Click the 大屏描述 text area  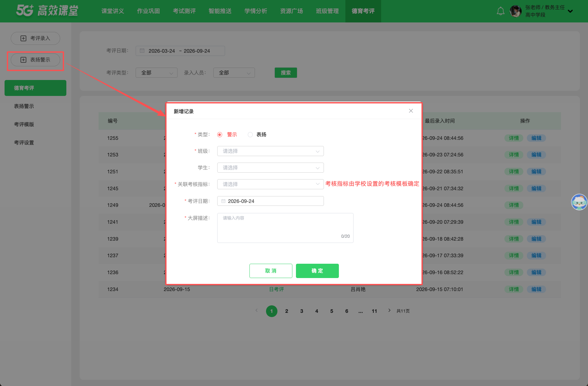(x=285, y=228)
